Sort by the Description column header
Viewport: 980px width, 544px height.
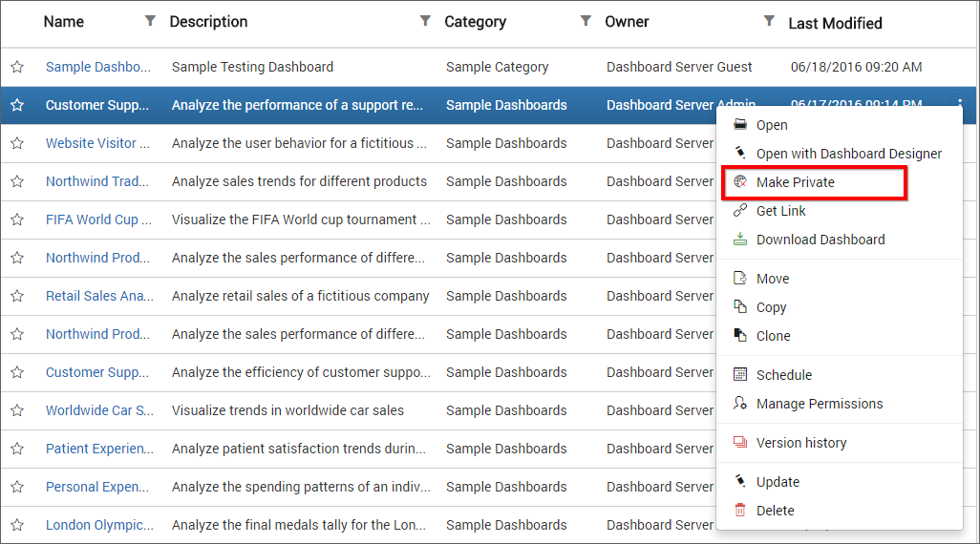[209, 22]
